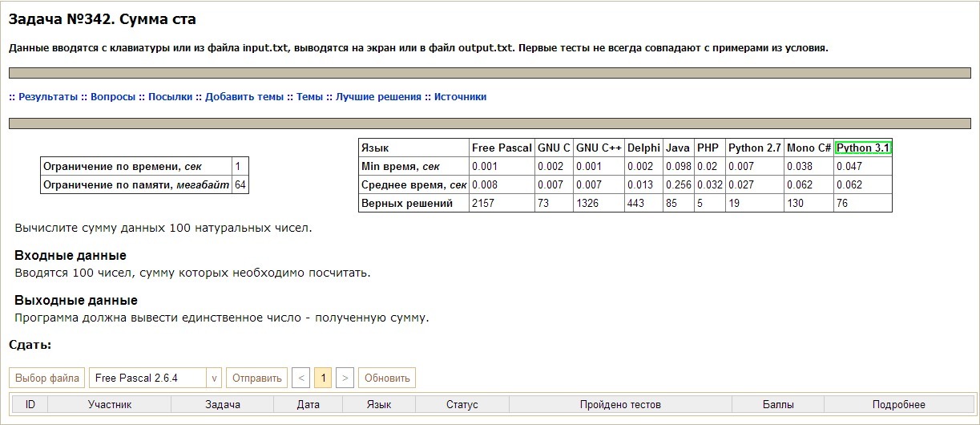980x425 pixels.
Task: Select page 1 in pagination
Action: pos(323,378)
